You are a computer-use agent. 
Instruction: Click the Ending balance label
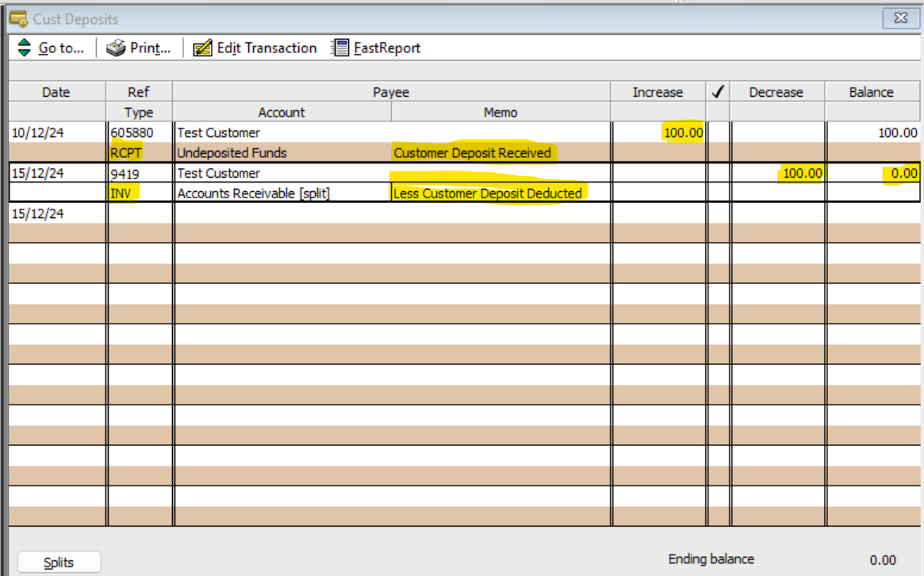point(711,559)
